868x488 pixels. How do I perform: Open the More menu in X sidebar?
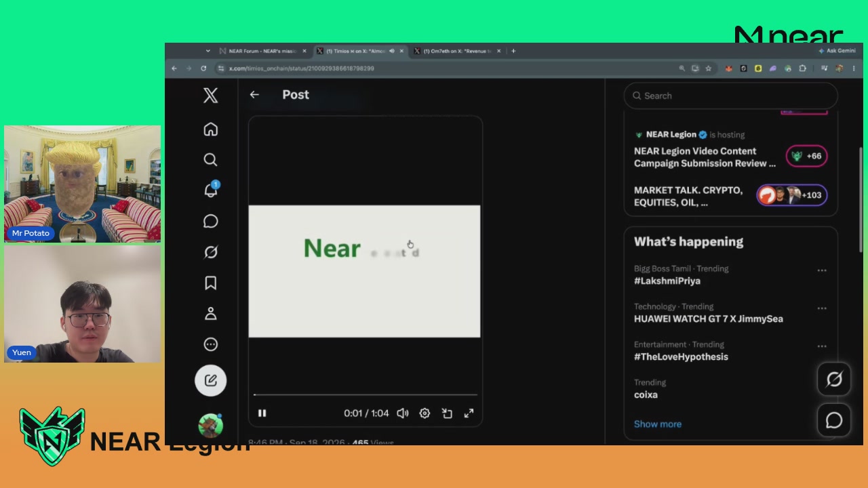210,344
